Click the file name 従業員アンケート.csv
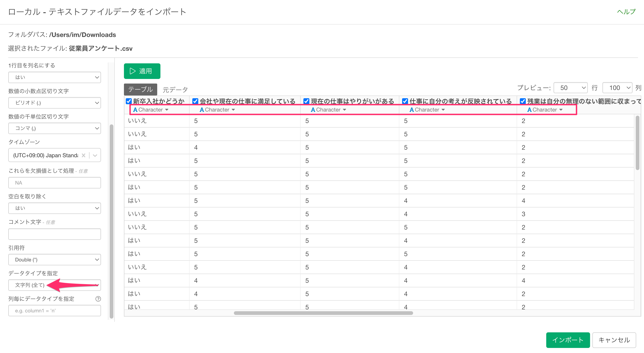The image size is (644, 353). tap(101, 48)
